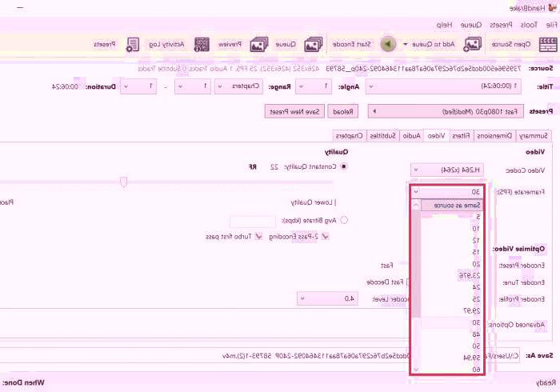Open the Encoder Level 4.0 dropdown
The image size is (560, 392).
coord(327,298)
